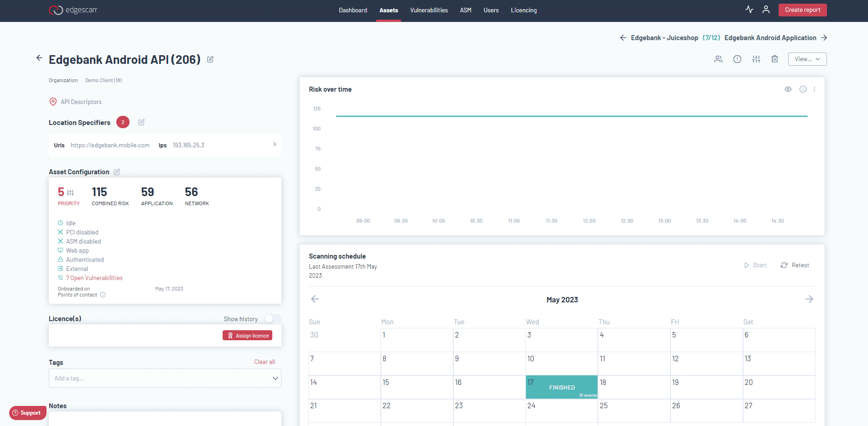Go to next calendar month
Screen dimensions: 868x426
pos(809,299)
